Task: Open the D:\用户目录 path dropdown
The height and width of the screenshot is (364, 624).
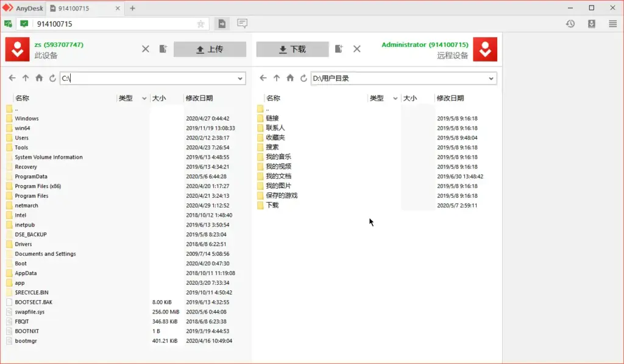Action: 491,78
